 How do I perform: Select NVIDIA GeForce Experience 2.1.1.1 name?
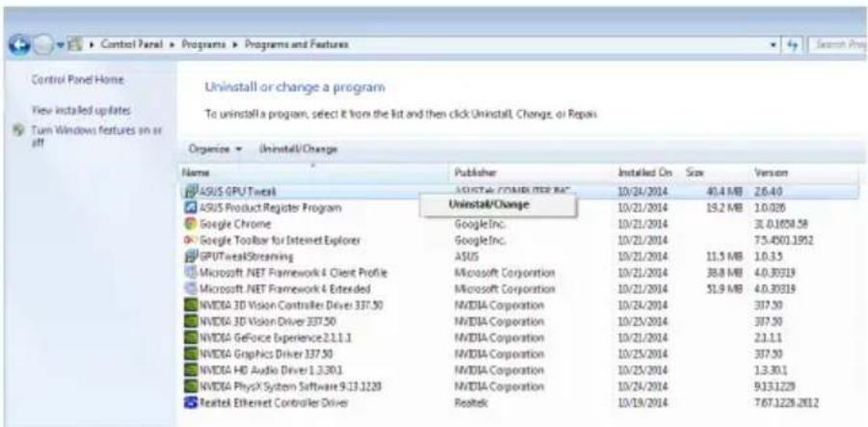coord(275,337)
